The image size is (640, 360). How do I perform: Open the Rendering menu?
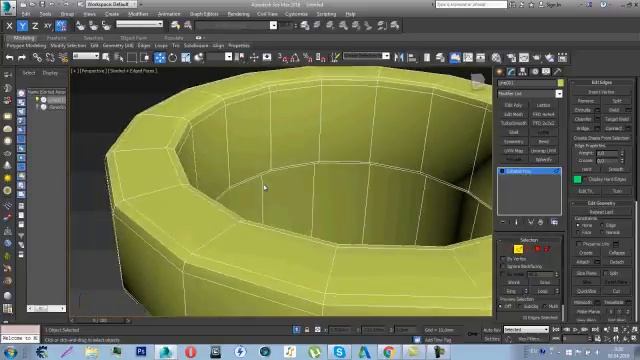238,14
